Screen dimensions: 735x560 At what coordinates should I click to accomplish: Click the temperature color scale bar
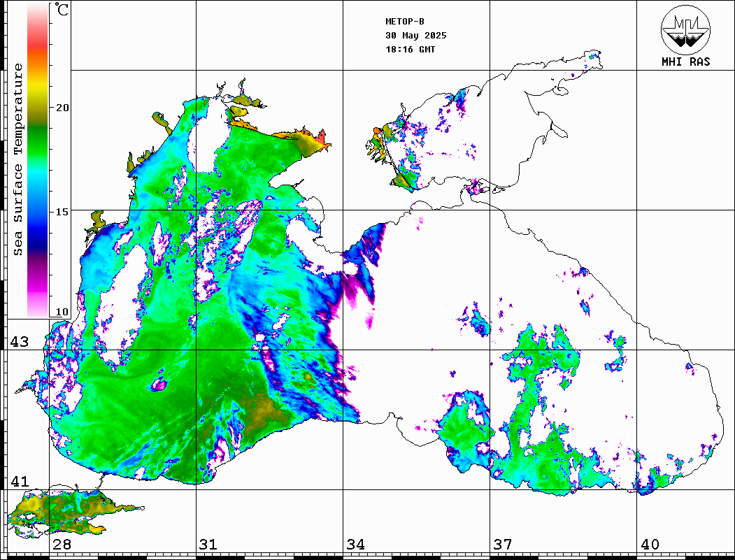38,161
